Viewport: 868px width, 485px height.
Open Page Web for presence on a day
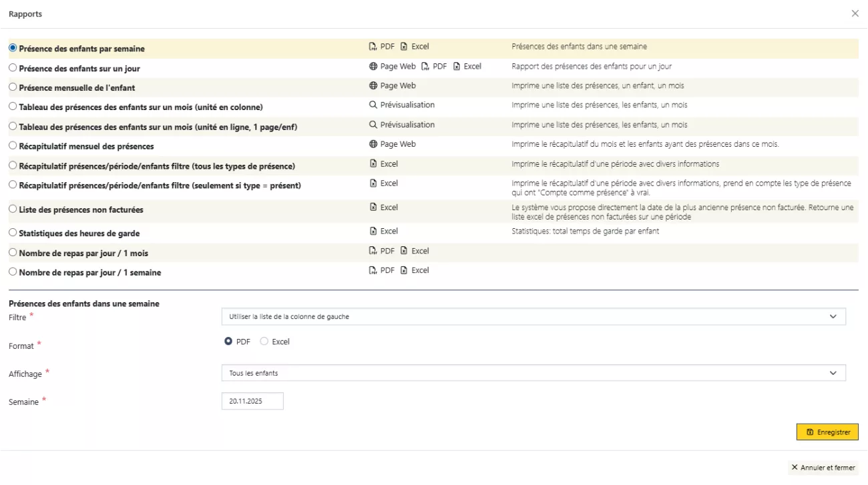tap(373, 67)
